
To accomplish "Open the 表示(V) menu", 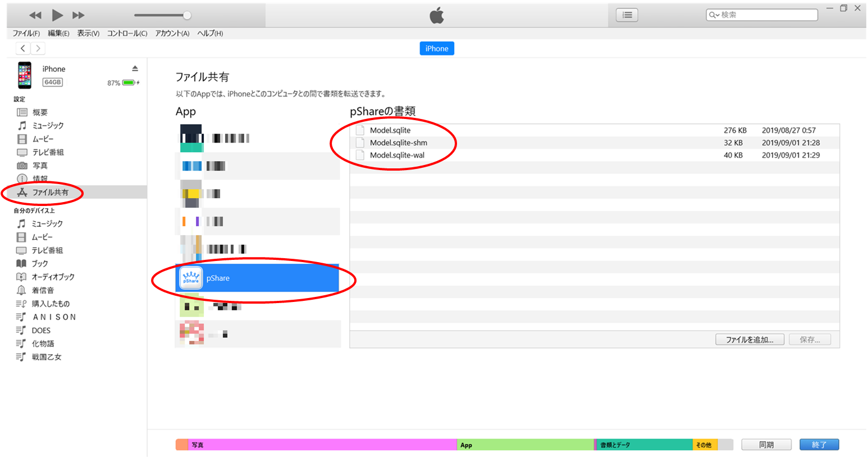I will pos(88,34).
